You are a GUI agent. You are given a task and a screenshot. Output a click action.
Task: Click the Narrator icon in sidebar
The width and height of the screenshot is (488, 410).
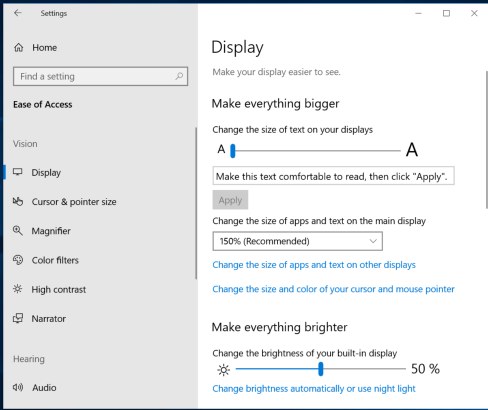pyautogui.click(x=18, y=318)
